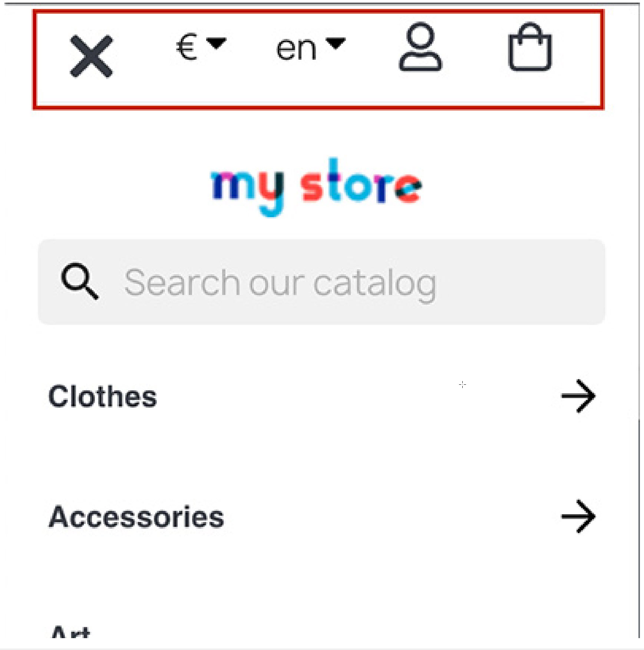The height and width of the screenshot is (650, 644).
Task: Click the arrow icon next to Clothes
Action: click(578, 396)
